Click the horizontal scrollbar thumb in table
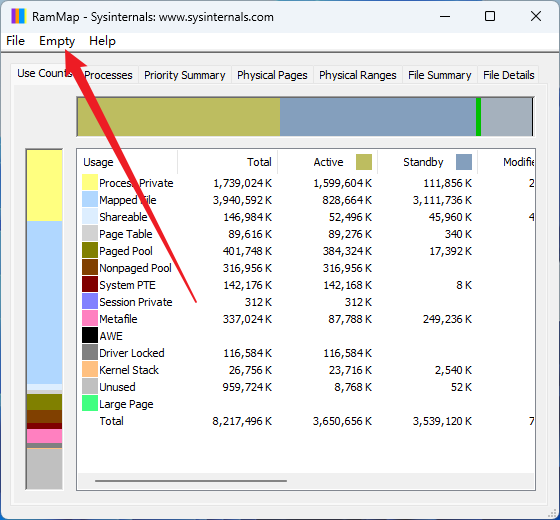The image size is (560, 520). pyautogui.click(x=191, y=481)
